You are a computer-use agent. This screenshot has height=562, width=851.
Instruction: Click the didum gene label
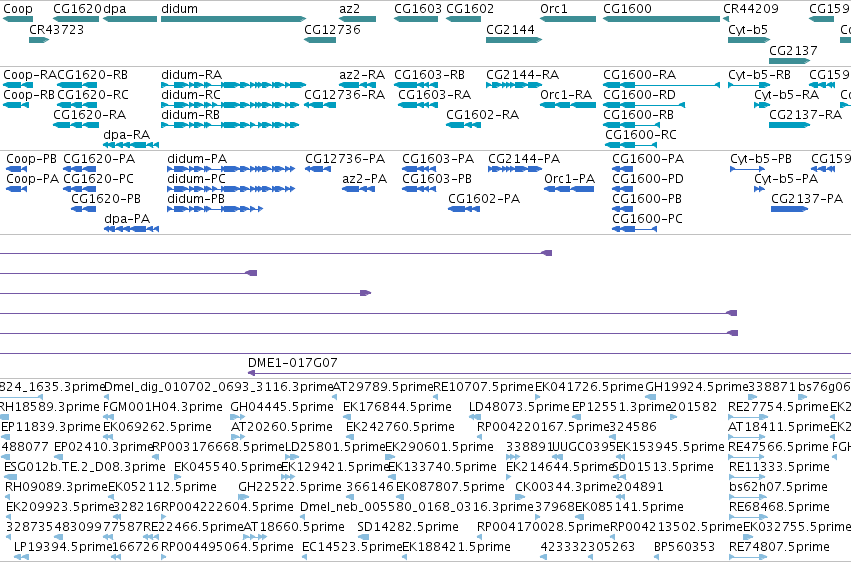[179, 9]
